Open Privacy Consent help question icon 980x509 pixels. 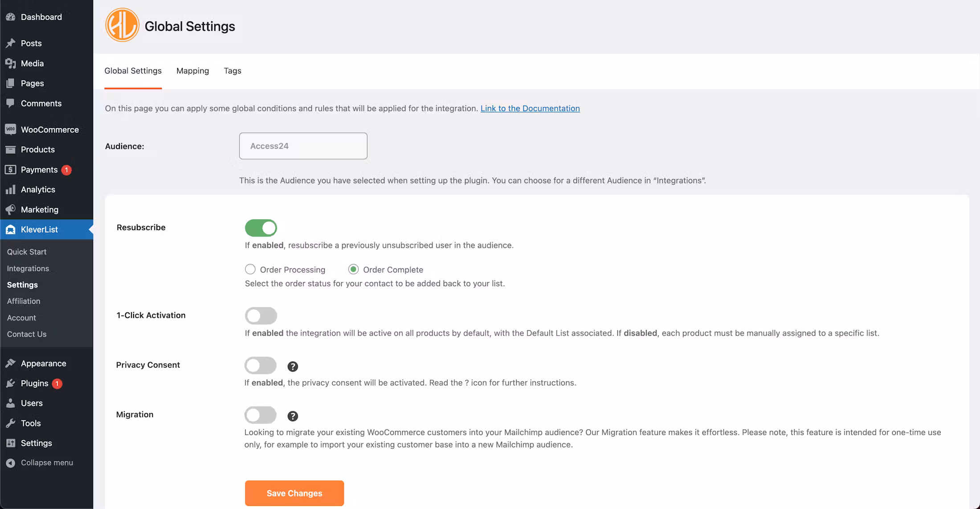pos(293,366)
